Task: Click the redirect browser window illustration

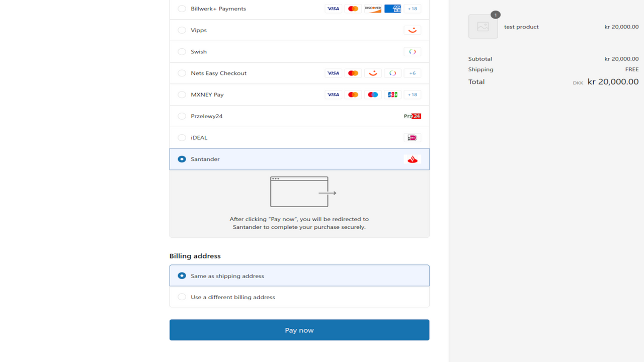Action: point(303,192)
